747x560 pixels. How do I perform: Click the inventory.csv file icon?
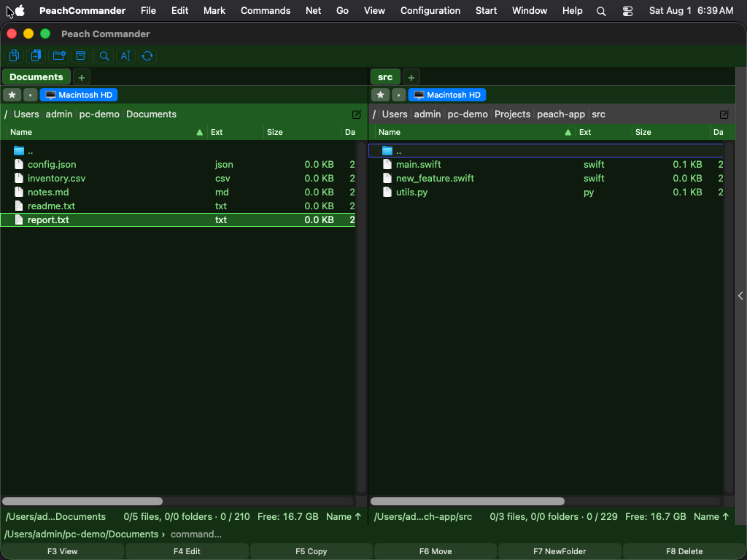18,178
